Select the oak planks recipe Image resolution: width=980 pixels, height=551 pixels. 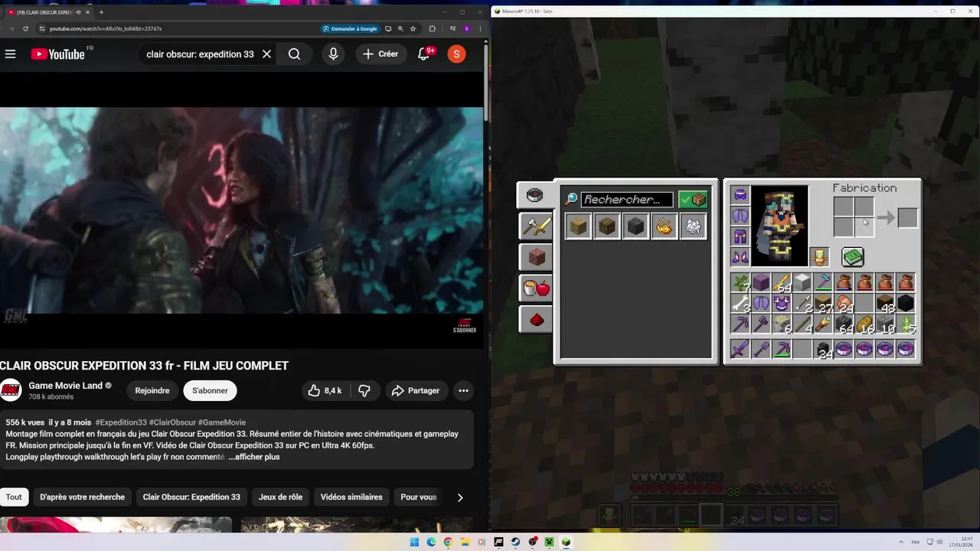(x=578, y=227)
